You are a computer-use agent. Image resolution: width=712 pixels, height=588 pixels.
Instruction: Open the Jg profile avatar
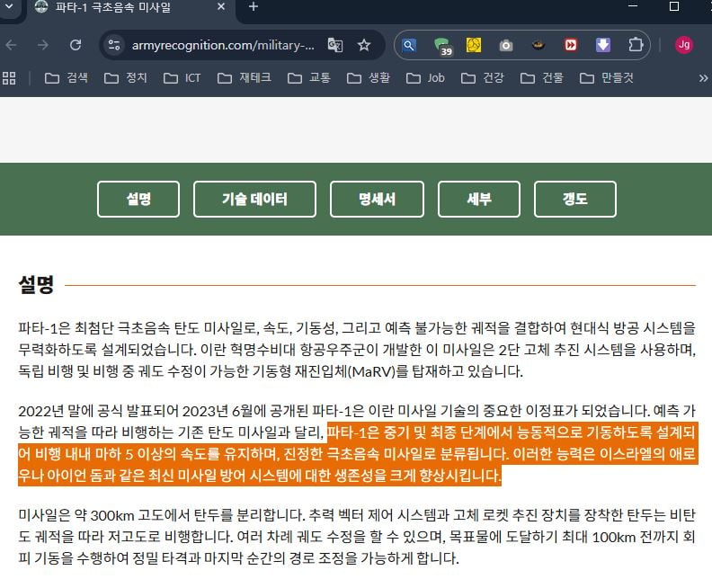coord(684,45)
